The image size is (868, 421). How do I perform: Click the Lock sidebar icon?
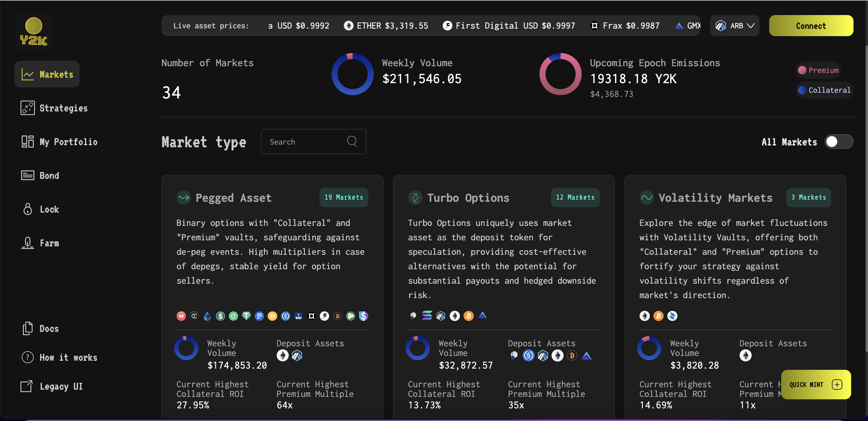pos(28,209)
